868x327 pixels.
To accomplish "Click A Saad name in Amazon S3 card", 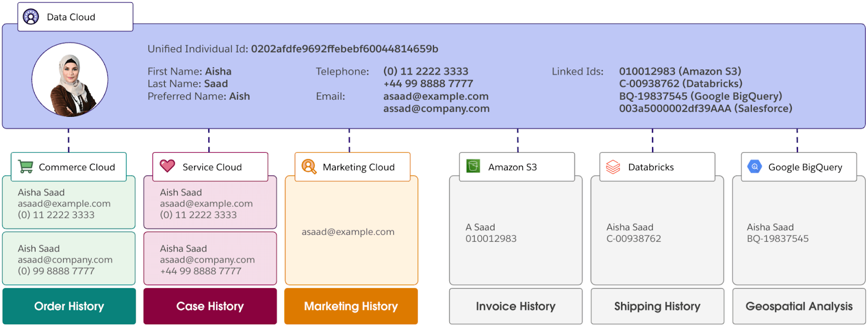I will (x=480, y=227).
